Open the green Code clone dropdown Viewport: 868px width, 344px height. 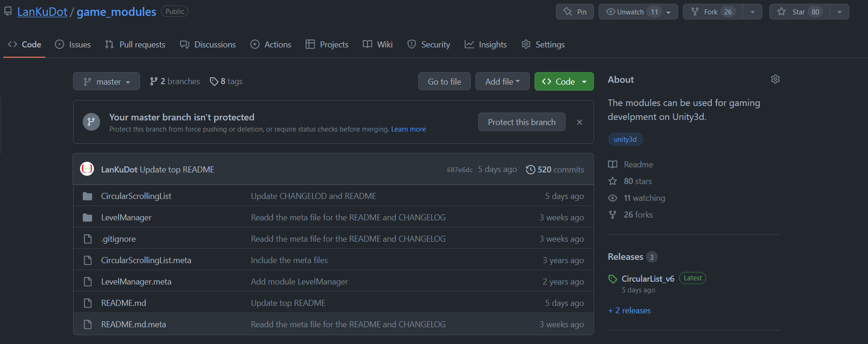(x=564, y=81)
